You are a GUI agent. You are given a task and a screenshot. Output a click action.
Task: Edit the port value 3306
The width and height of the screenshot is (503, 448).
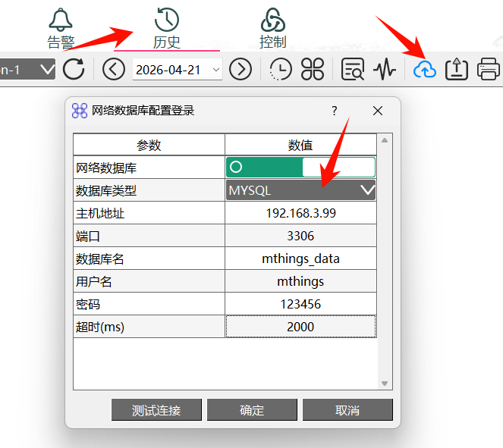[x=300, y=236]
